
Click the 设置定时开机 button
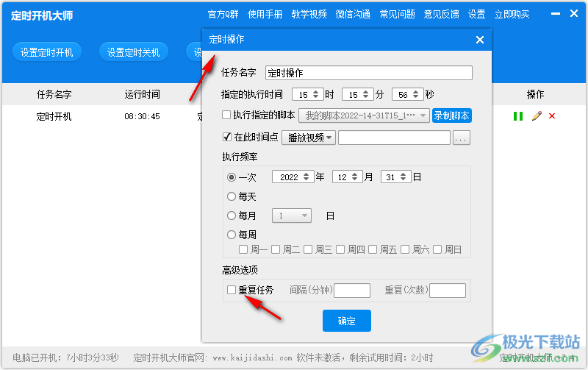[47, 51]
